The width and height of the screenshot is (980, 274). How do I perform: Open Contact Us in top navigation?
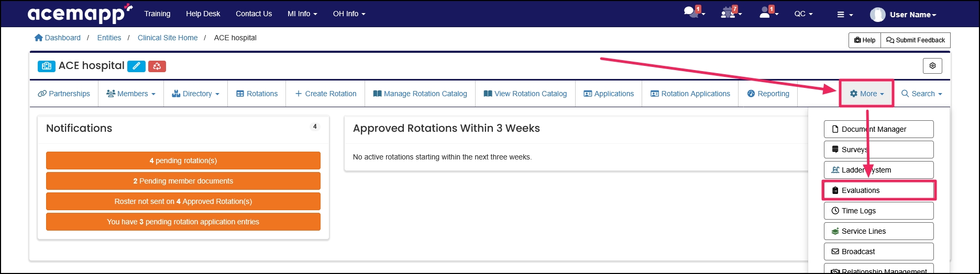click(x=254, y=14)
